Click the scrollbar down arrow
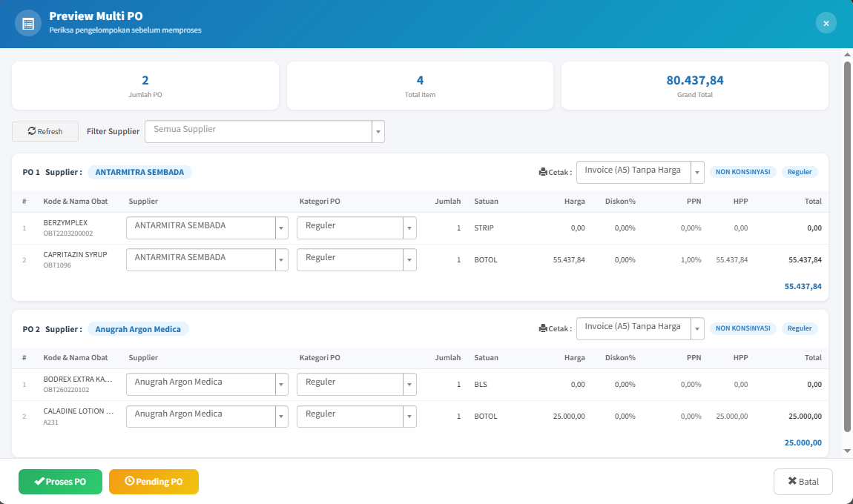 point(847,451)
